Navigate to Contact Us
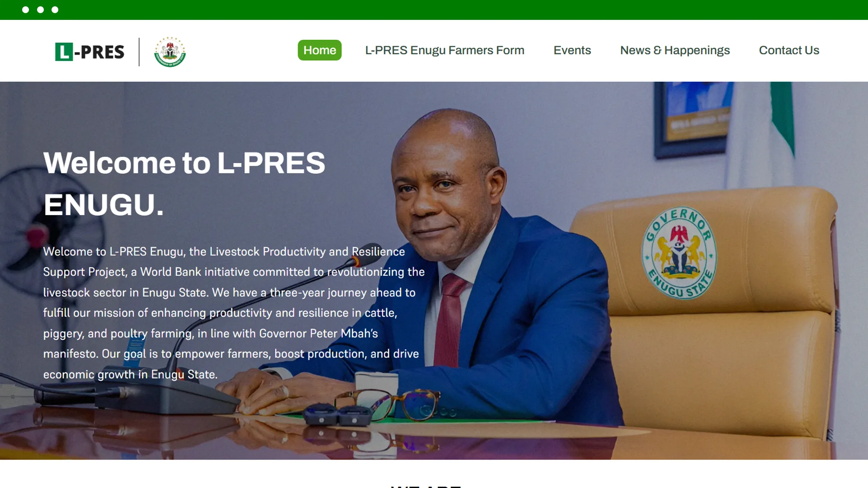This screenshot has width=868, height=488. (x=789, y=50)
